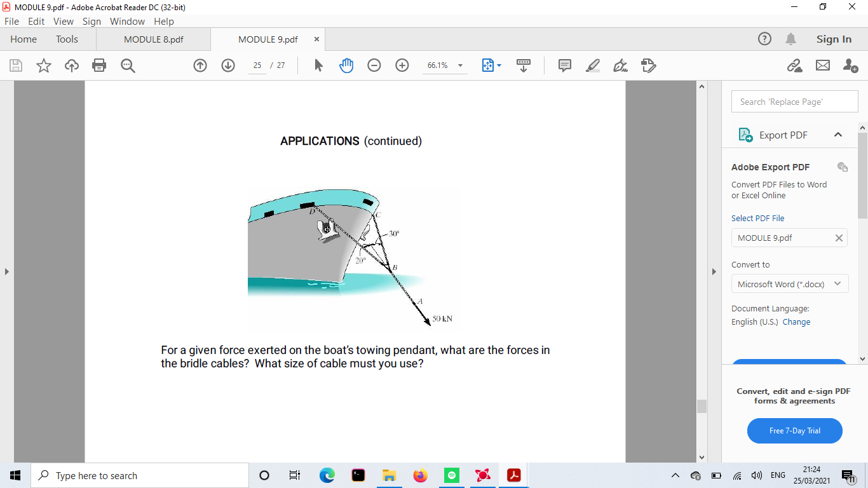Switch to Read Mode view
The image size is (868, 488).
524,65
